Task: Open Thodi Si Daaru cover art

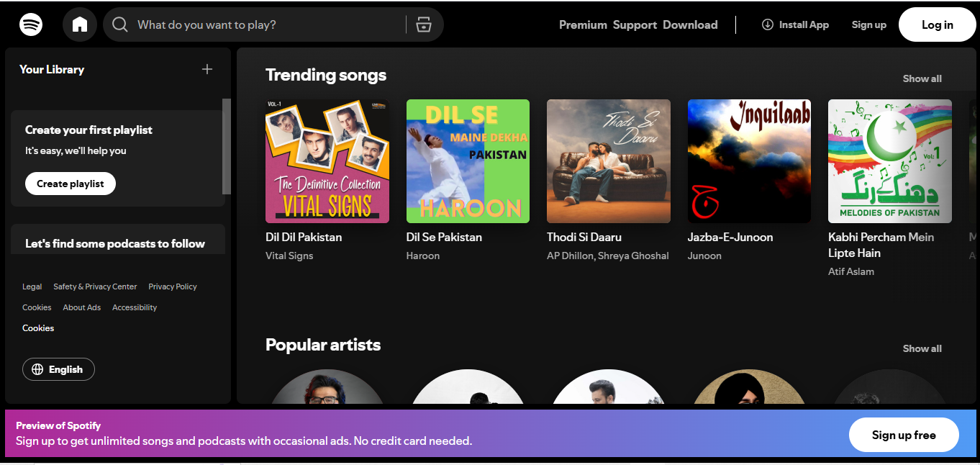Action: (x=609, y=161)
